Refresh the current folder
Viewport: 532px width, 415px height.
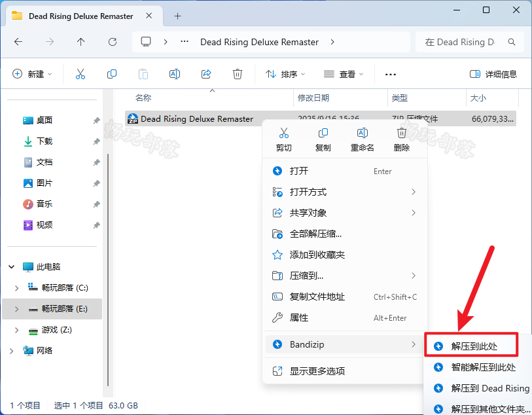click(113, 42)
